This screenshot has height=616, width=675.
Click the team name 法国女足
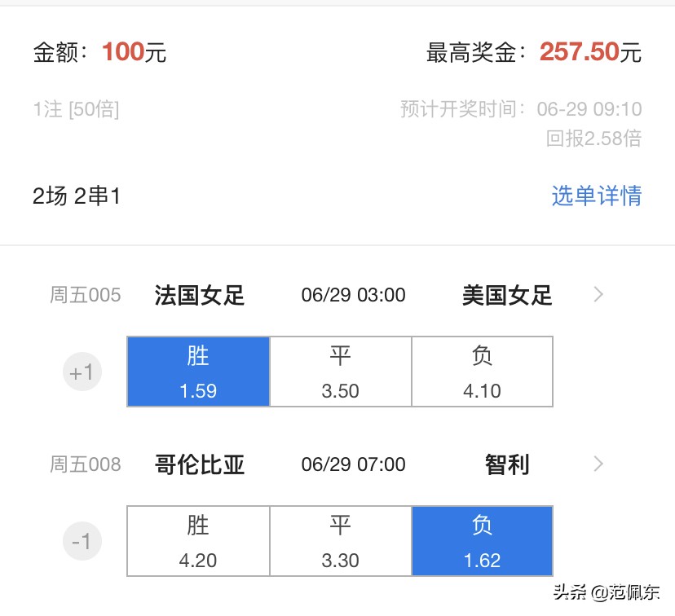pyautogui.click(x=198, y=295)
